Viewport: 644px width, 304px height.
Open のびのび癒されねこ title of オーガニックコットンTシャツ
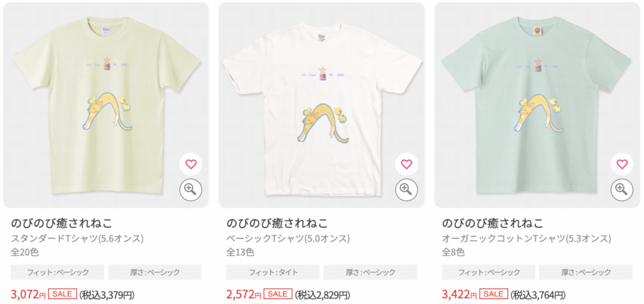[492, 223]
